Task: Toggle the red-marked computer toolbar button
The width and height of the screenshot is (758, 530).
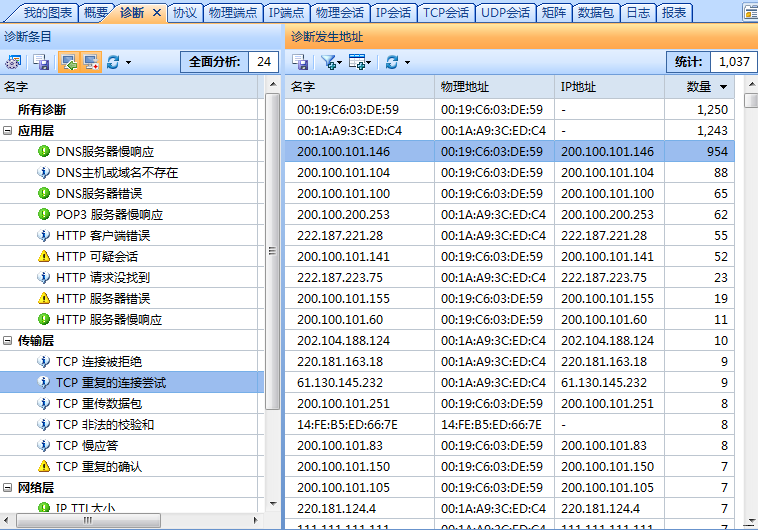Action: click(90, 62)
